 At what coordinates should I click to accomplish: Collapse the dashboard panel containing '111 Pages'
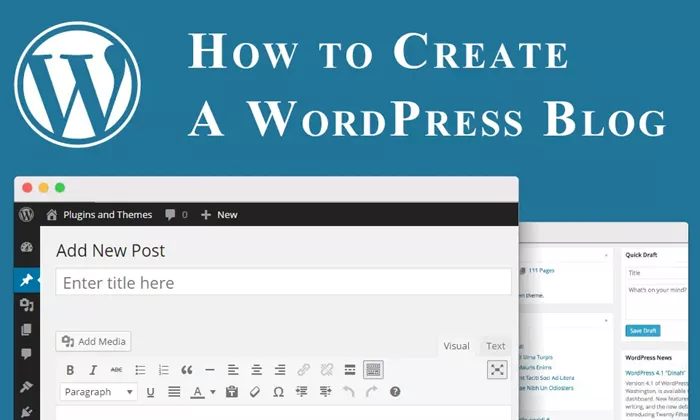point(606,256)
